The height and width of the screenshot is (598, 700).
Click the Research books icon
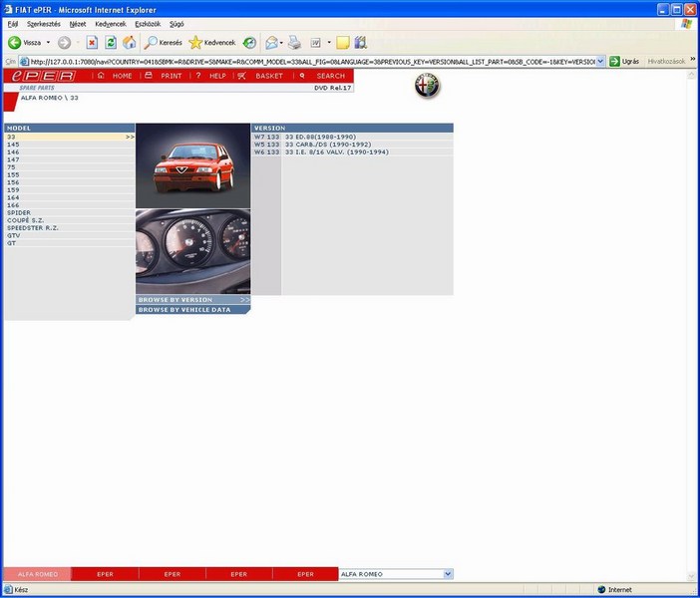[x=360, y=43]
